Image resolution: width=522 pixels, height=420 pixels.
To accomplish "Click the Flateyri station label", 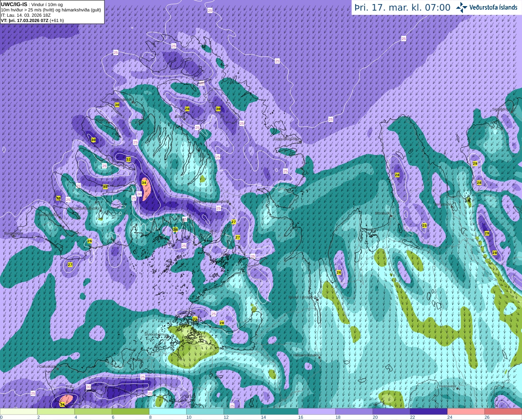I will pos(102,120).
